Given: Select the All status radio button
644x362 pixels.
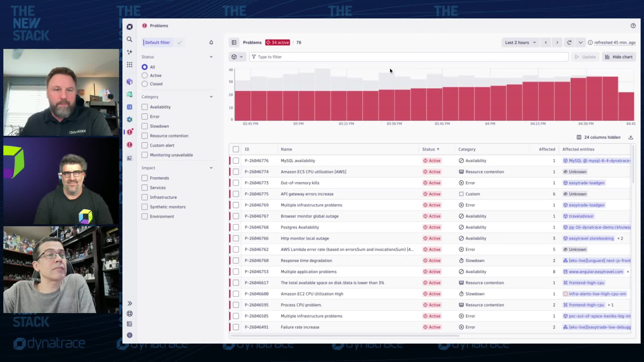Looking at the screenshot, I should point(145,67).
